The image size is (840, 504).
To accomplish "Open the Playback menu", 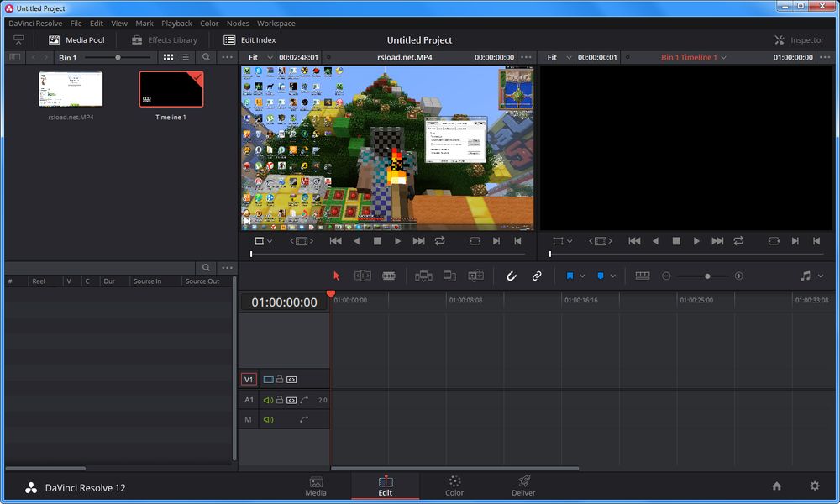I will coord(176,23).
